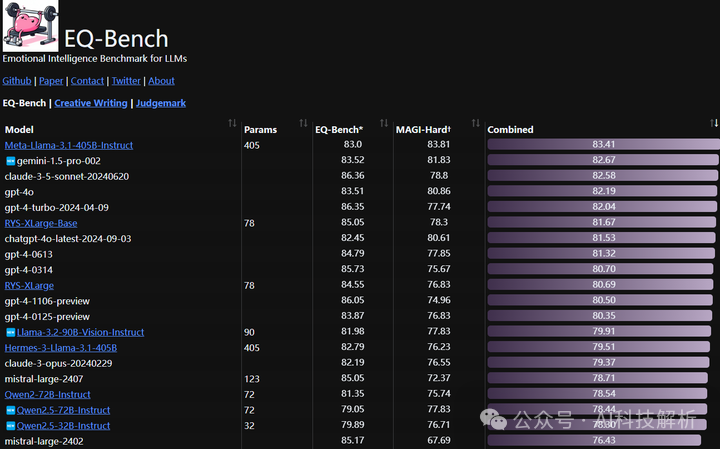Sort table by Combined column arrows

[x=714, y=123]
